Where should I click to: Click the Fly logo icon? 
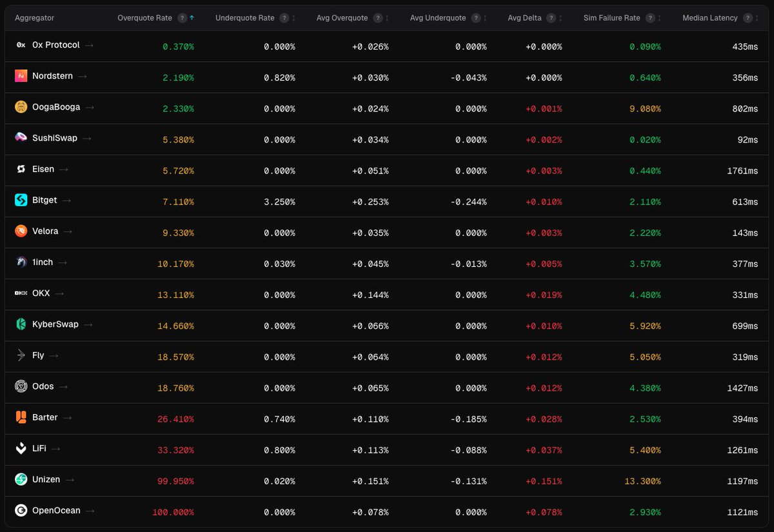click(x=21, y=355)
